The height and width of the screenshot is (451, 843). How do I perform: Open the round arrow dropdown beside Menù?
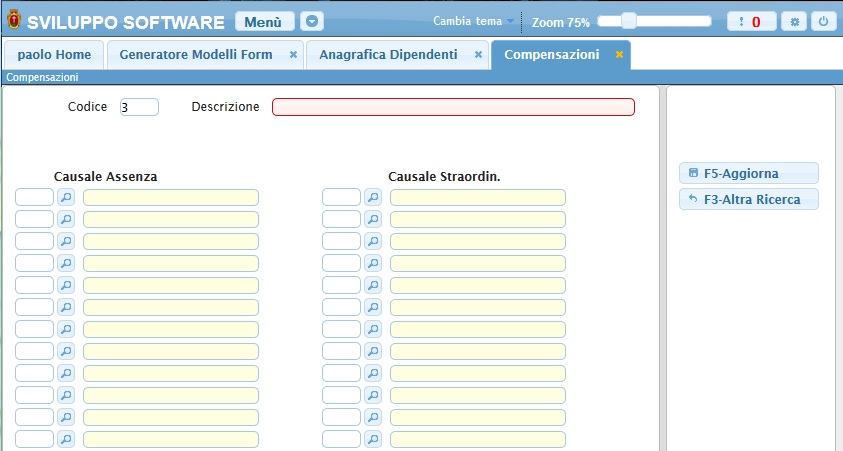[x=313, y=21]
